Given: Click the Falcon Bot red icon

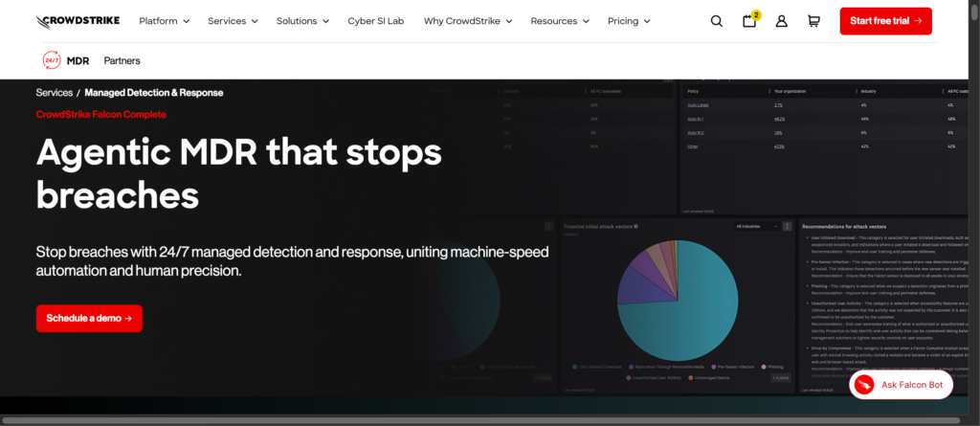Looking at the screenshot, I should click(865, 385).
